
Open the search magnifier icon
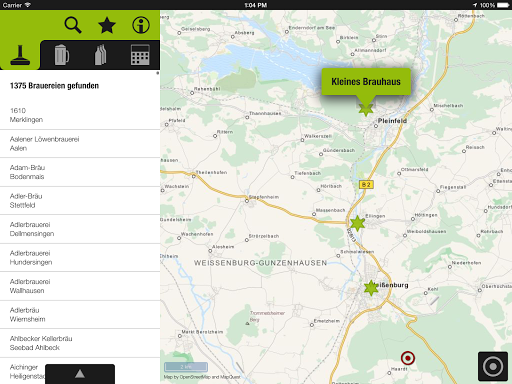[73, 25]
